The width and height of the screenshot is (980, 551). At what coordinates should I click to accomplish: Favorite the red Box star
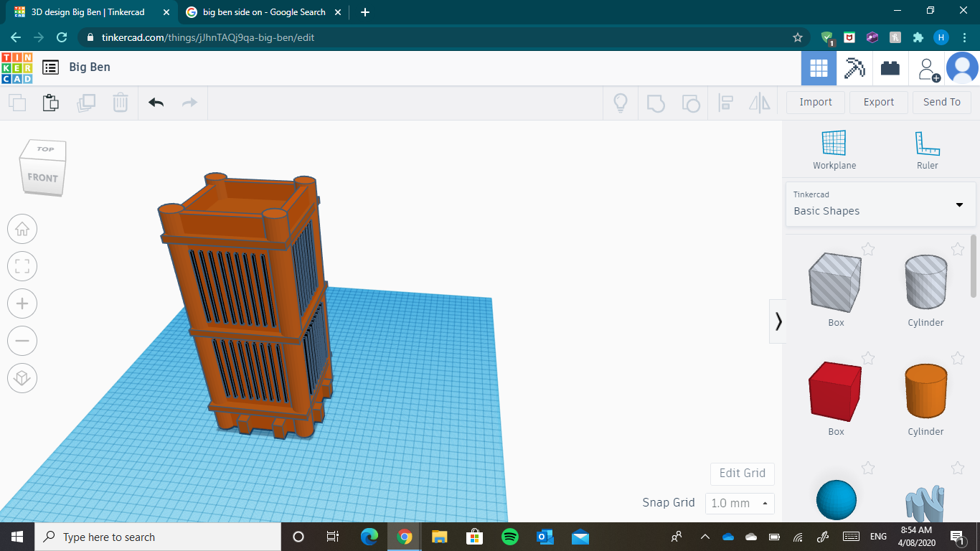point(868,358)
